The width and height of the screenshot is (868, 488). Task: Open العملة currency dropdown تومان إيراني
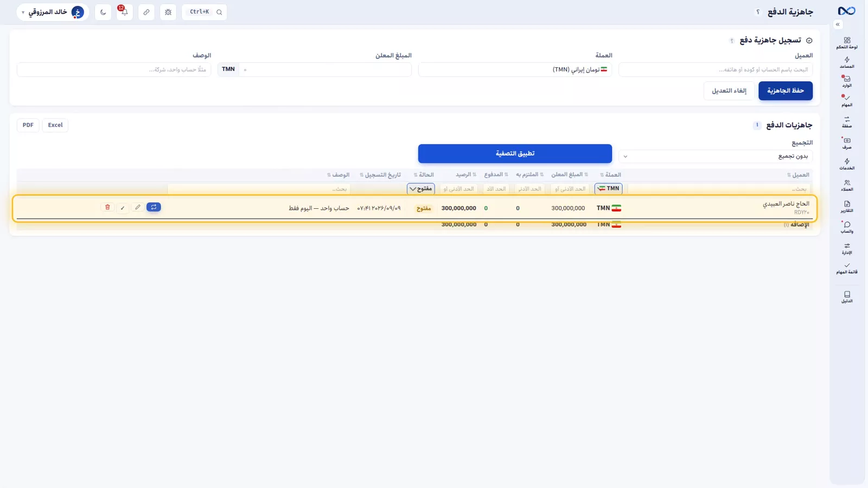pos(515,69)
